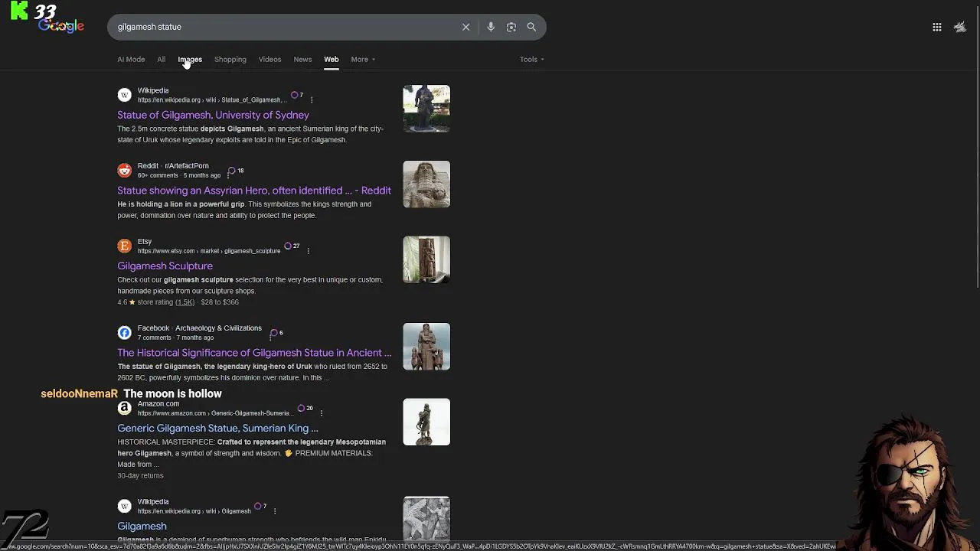
Task: Click the Facebook favicon on Historical Significance result
Action: (x=124, y=332)
